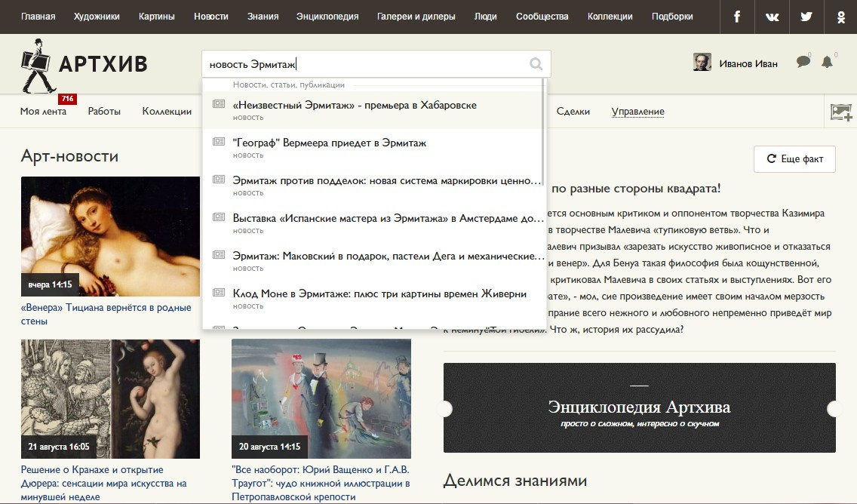Go to Артхив logo homepage
This screenshot has width=857, height=504.
84,65
